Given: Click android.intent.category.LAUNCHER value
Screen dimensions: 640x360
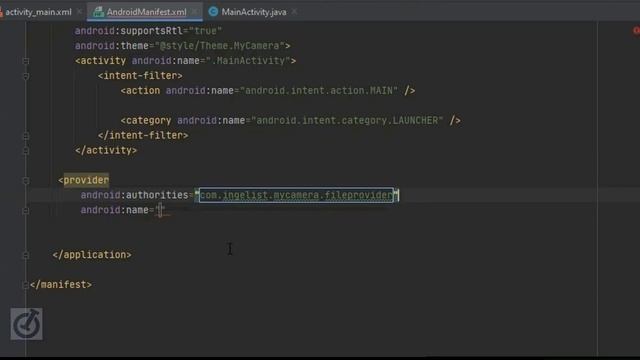Looking at the screenshot, I should (x=347, y=120).
